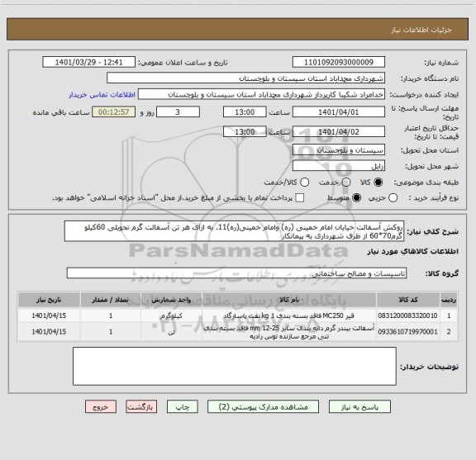Click the buyer organization name field
The image size is (476, 460).
coord(246,78)
